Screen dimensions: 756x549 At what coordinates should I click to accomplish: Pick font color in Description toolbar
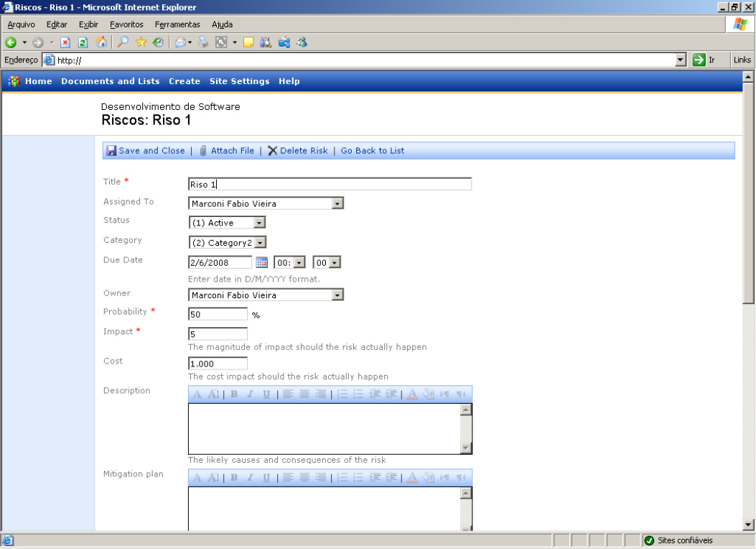click(x=412, y=394)
